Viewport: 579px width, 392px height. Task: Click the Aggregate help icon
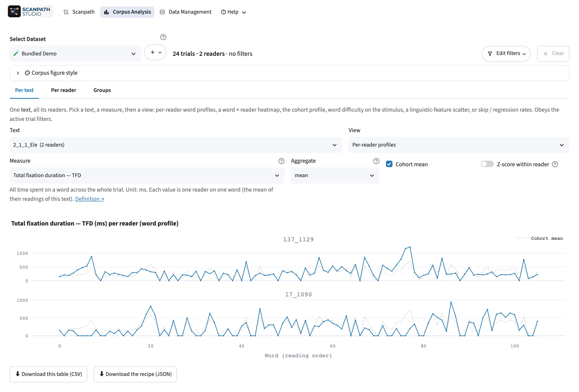click(x=376, y=161)
